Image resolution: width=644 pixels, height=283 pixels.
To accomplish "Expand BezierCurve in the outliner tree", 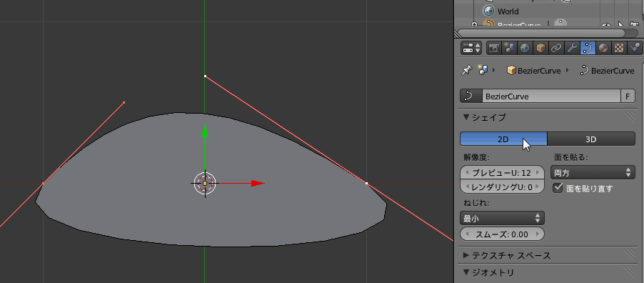I will click(x=475, y=25).
